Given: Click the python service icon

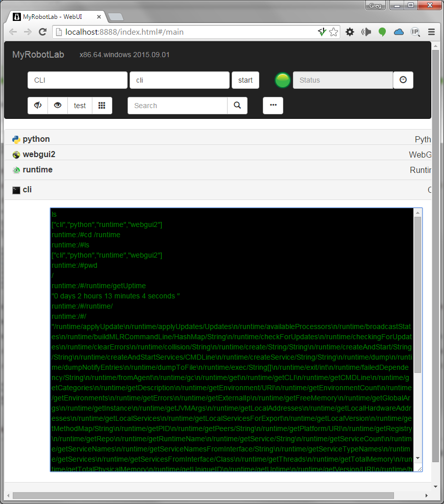Looking at the screenshot, I should (16, 139).
